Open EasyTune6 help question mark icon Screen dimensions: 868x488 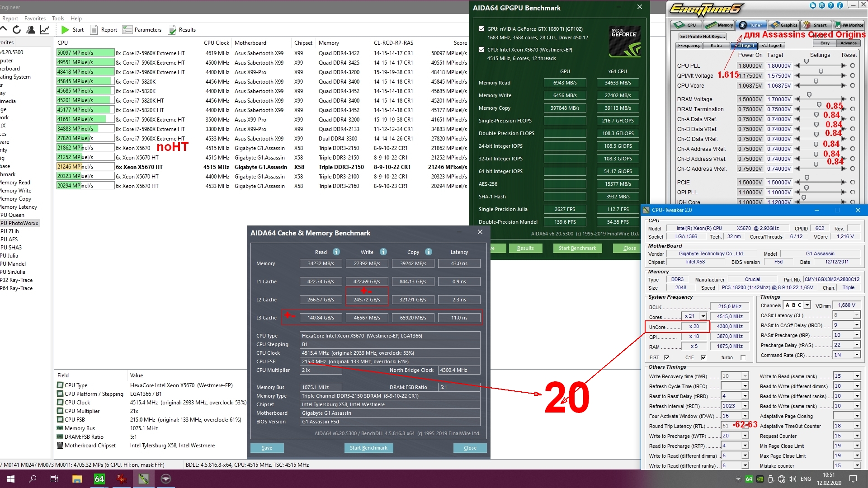point(832,5)
